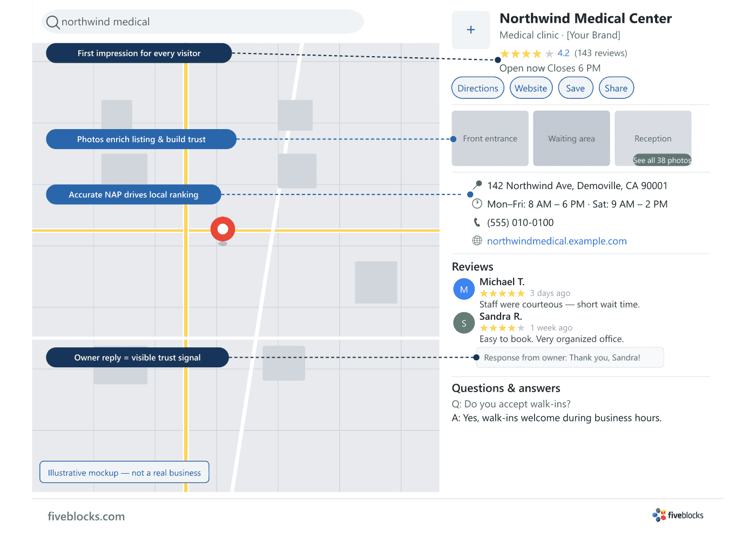This screenshot has width=756, height=538.
Task: Click the walk-ins answer text
Action: (x=557, y=418)
